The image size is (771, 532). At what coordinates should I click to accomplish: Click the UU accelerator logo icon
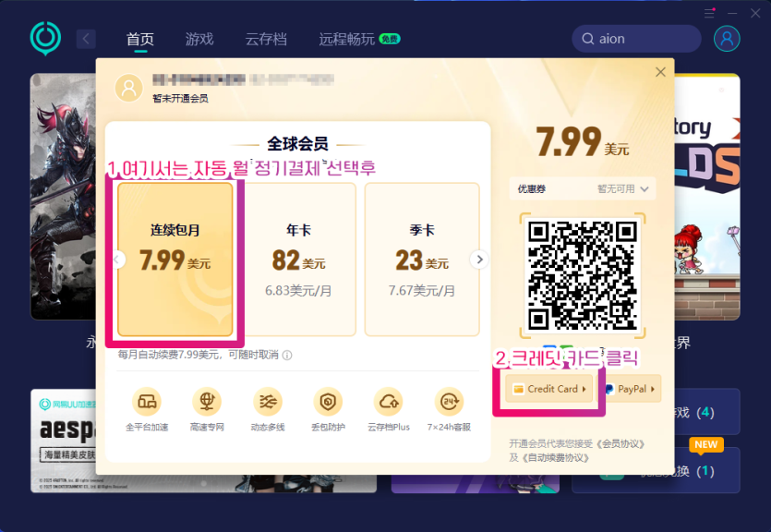point(45,39)
